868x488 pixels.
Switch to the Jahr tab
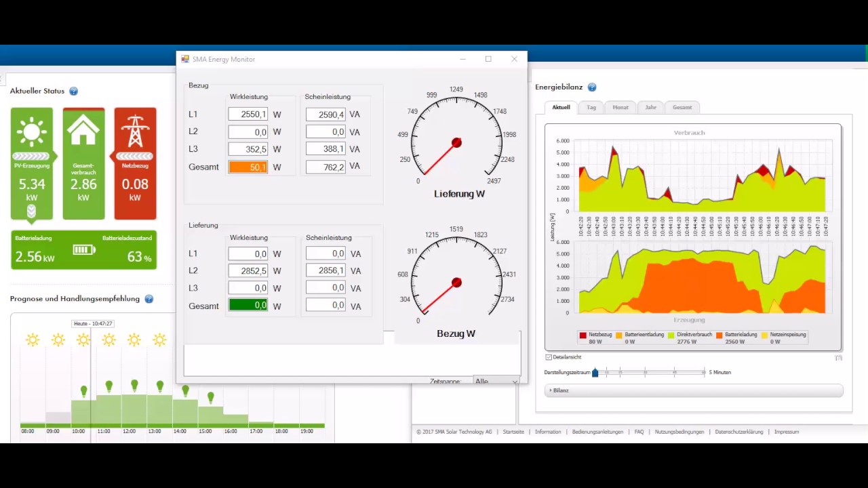click(x=650, y=107)
